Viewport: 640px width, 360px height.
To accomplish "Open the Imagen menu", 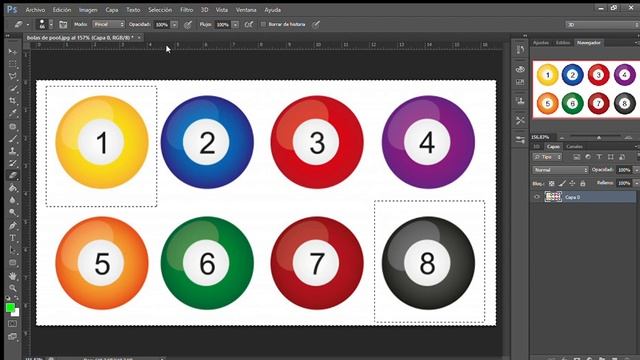I will (x=88, y=10).
